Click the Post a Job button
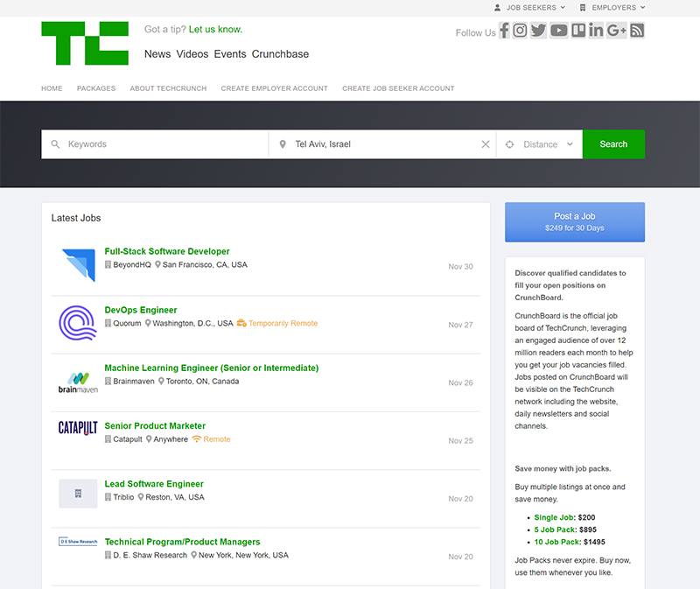 [575, 222]
